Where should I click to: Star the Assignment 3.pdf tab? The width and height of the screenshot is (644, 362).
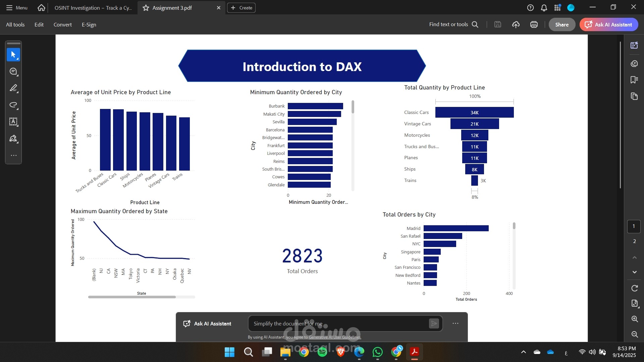[146, 8]
